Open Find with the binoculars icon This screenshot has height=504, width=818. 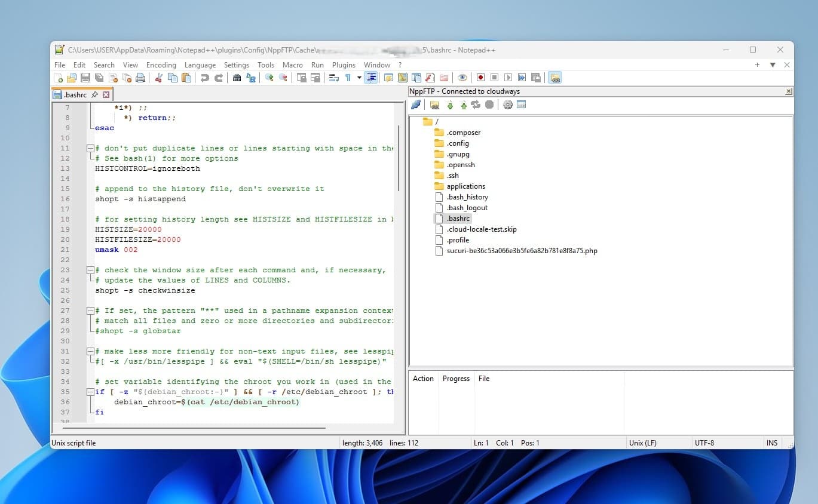pyautogui.click(x=237, y=78)
